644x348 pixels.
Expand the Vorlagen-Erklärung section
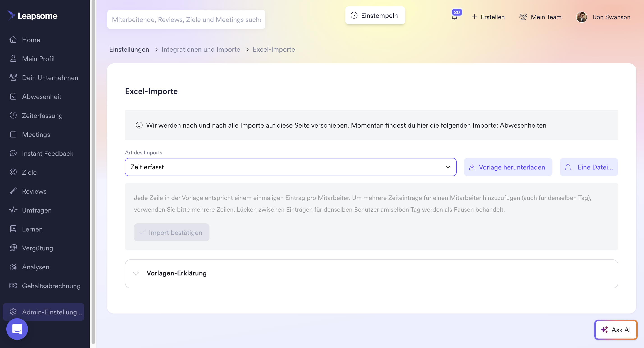372,273
